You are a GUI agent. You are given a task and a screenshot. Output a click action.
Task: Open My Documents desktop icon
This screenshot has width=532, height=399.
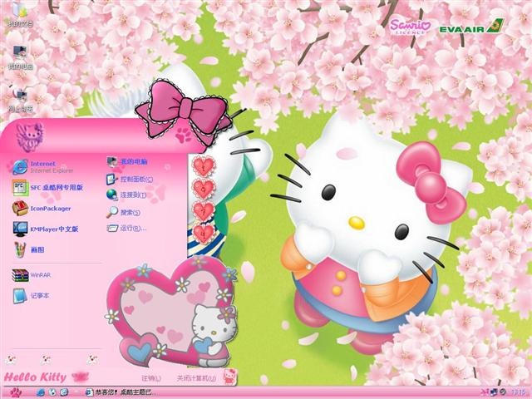point(20,14)
